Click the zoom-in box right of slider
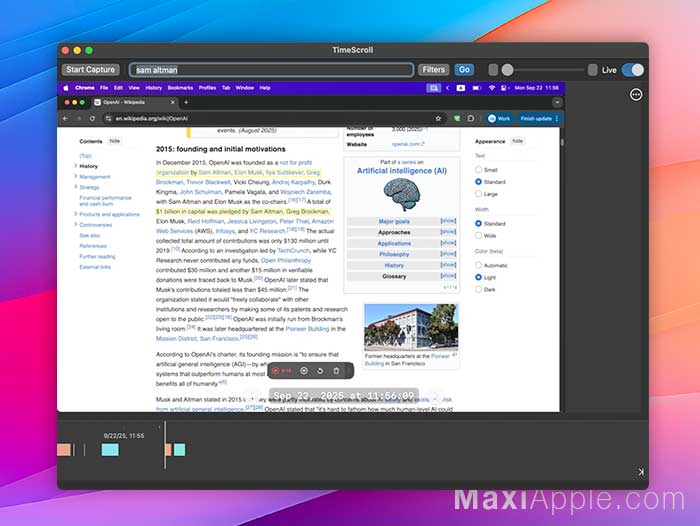This screenshot has height=526, width=700. coord(592,70)
